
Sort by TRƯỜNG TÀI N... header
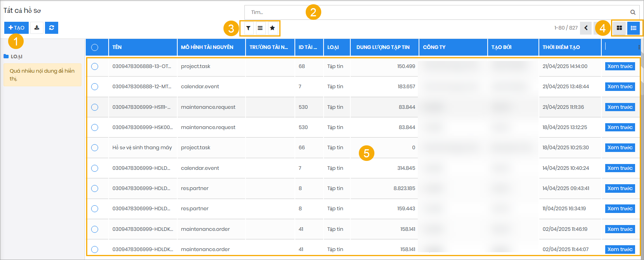[x=270, y=47]
